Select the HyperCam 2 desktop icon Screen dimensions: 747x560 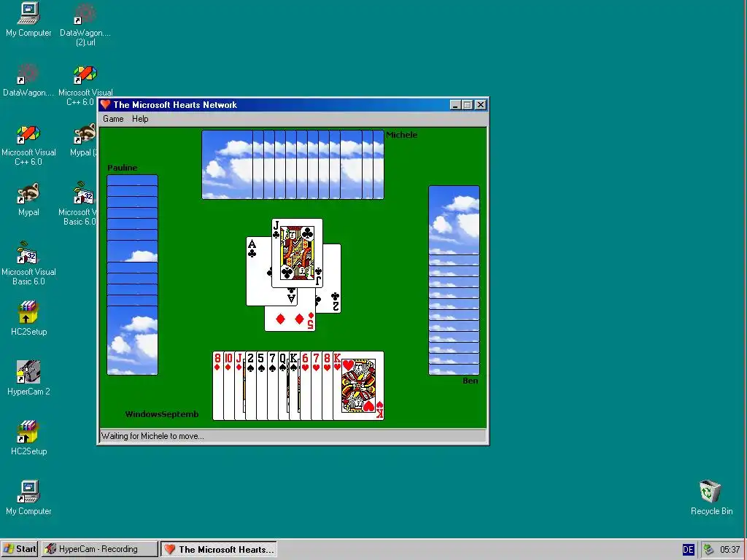click(28, 378)
